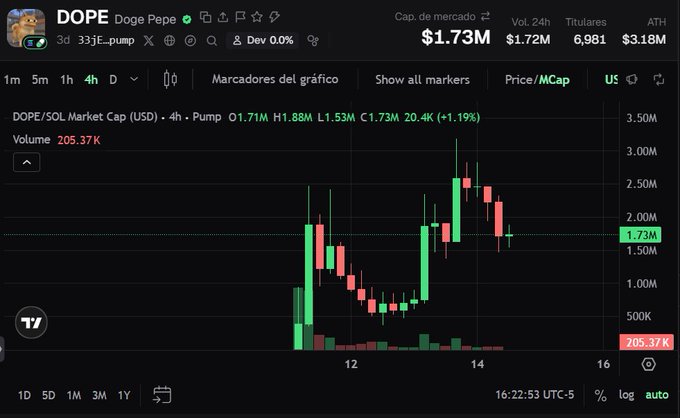Toggle auto scale mode
This screenshot has height=418, width=680.
pos(657,395)
